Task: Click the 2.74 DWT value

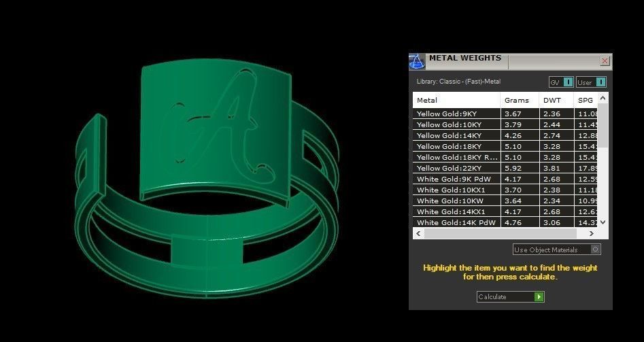Action: [x=552, y=135]
